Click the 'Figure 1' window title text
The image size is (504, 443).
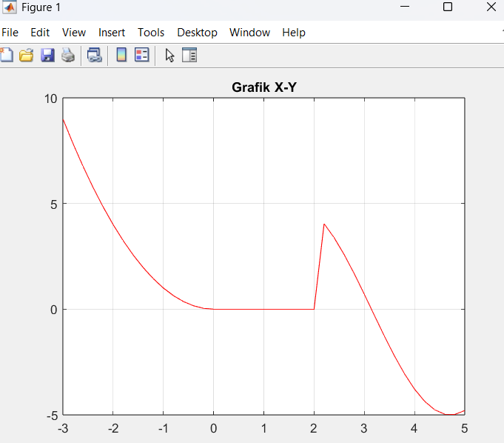tap(41, 7)
